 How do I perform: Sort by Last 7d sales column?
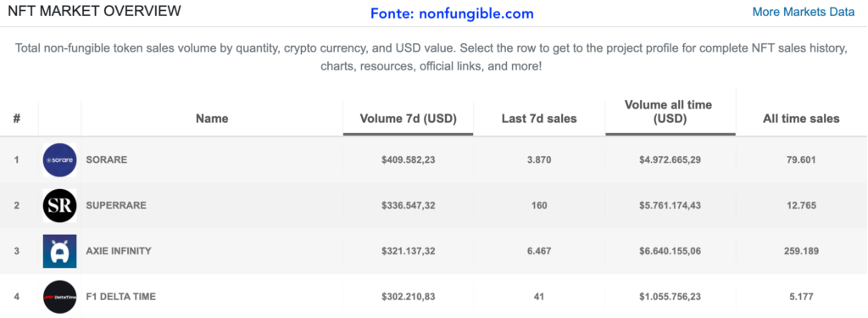click(x=539, y=119)
